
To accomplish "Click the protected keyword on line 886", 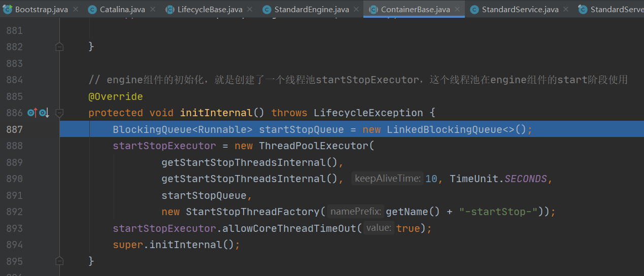I will (116, 113).
